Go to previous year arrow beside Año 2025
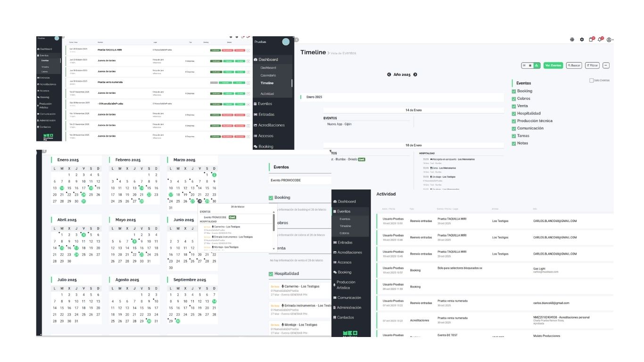This screenshot has width=644, height=362. (389, 74)
